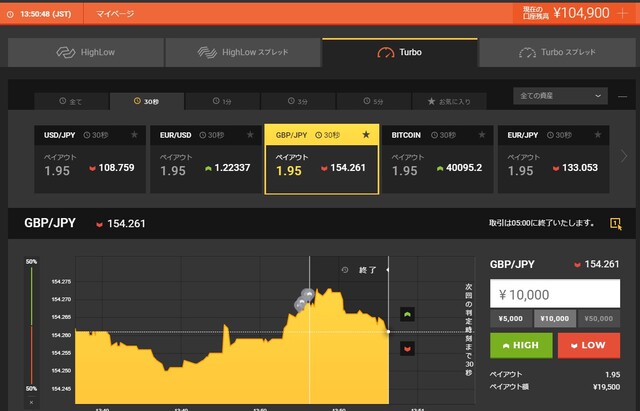Switch to the HighLow スプレッド tab

point(243,53)
